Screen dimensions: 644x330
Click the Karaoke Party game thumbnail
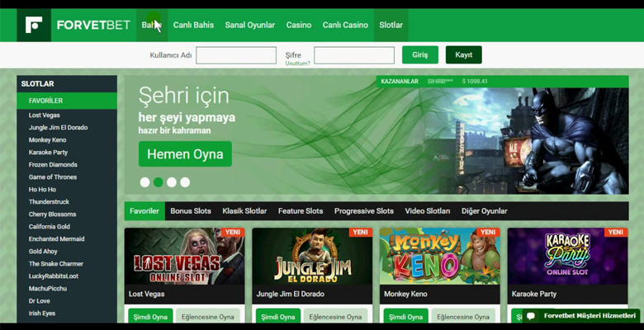coord(567,256)
